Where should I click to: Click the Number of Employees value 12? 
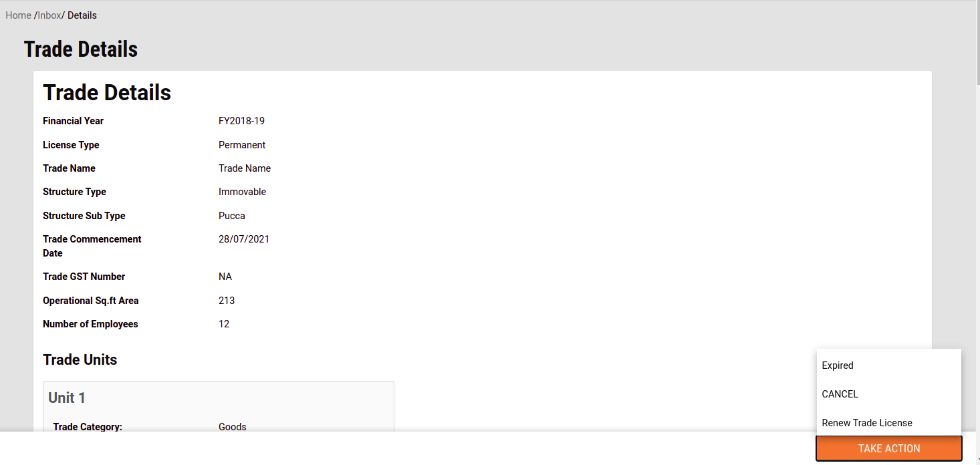224,324
